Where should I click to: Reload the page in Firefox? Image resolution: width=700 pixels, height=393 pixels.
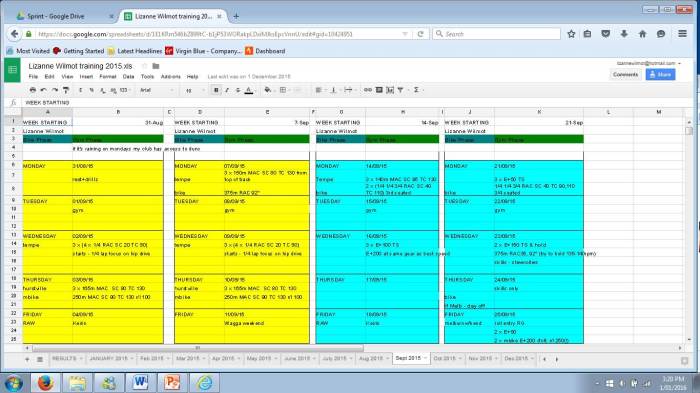[x=420, y=34]
